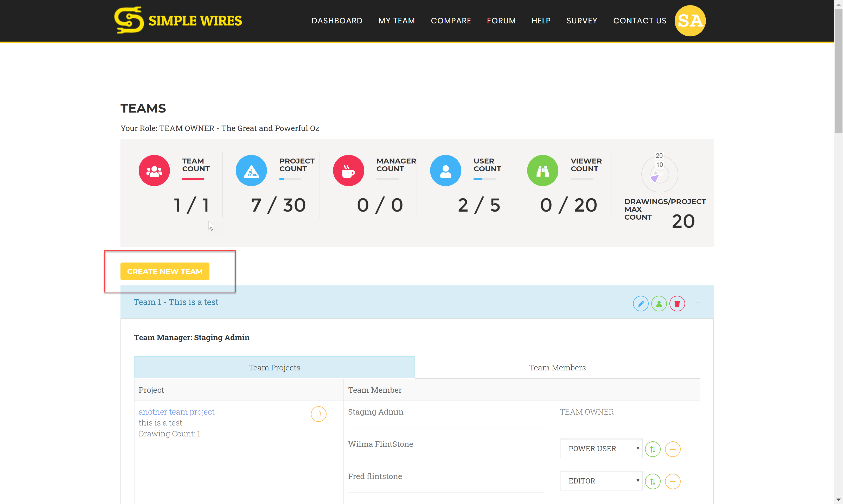Remove Wilma FlintStone using the orange minus icon
Screen dimensions: 843x504
click(x=672, y=449)
